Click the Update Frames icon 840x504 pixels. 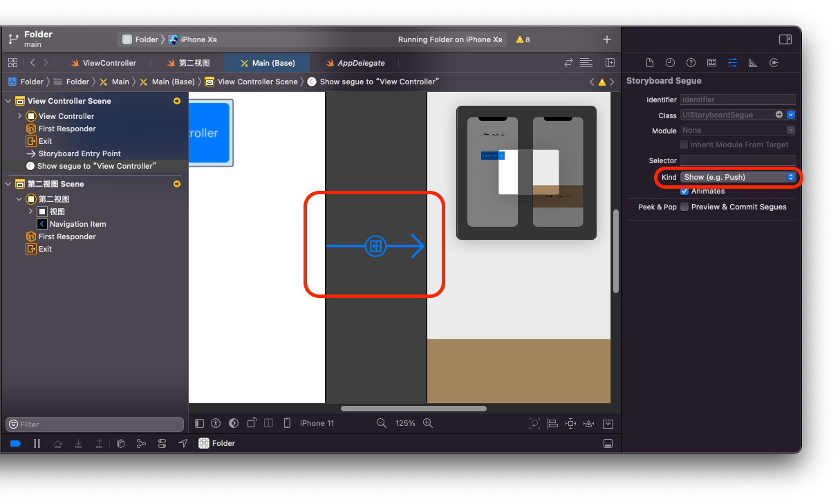click(x=534, y=423)
